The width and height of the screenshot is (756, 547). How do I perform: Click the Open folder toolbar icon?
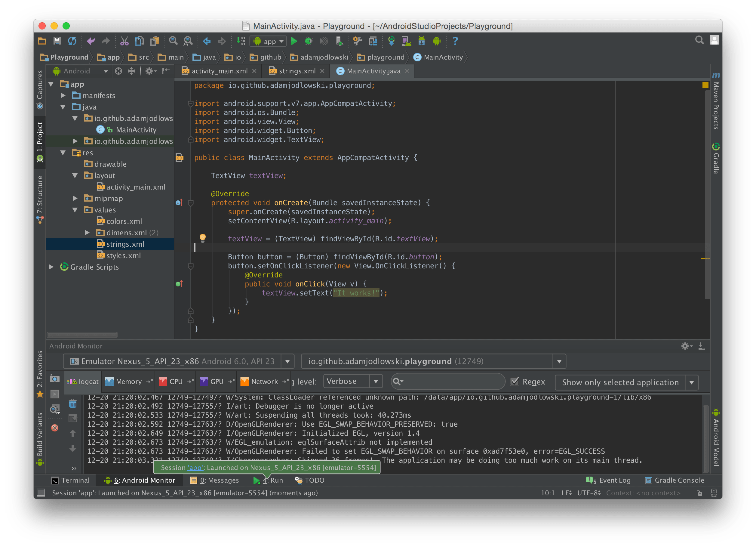42,41
